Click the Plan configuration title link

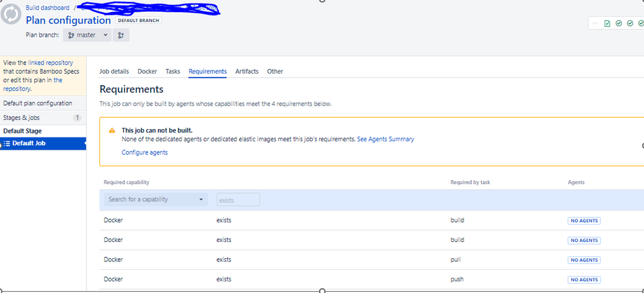pyautogui.click(x=68, y=20)
